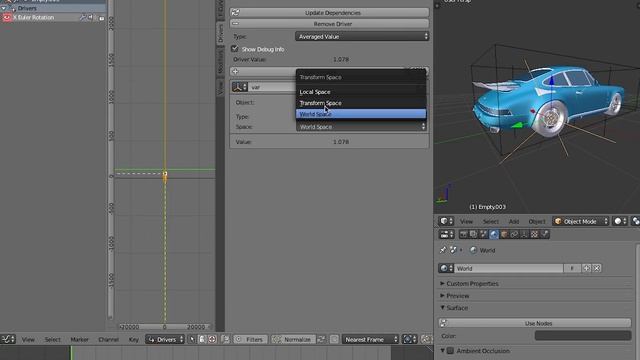Open the 3D viewport editor type selector

[x=446, y=221]
